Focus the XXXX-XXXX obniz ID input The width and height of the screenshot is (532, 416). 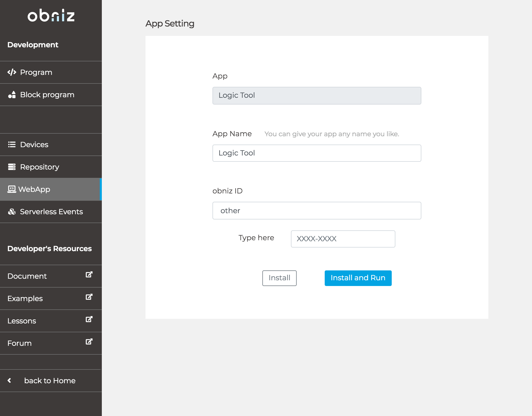pos(343,239)
